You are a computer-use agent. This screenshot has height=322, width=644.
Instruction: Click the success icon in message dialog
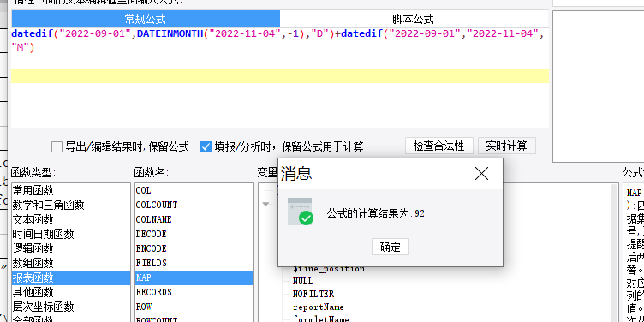click(301, 212)
